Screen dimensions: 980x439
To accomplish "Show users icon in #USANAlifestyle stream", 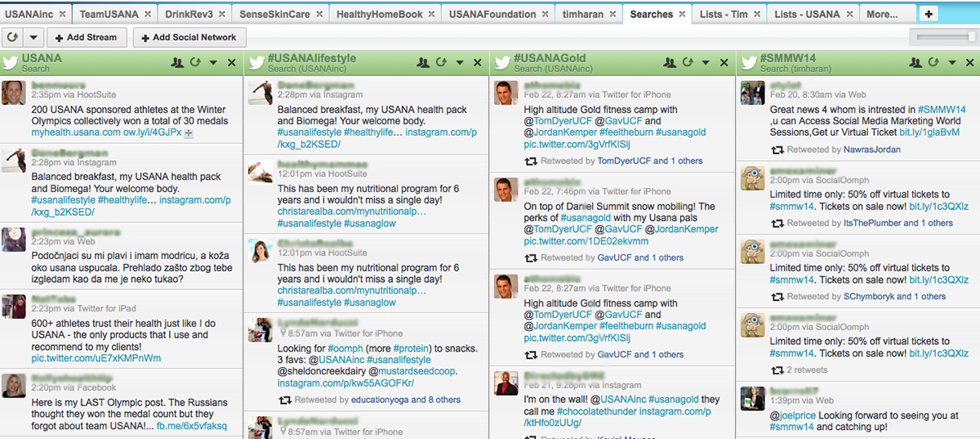I will click(x=423, y=62).
